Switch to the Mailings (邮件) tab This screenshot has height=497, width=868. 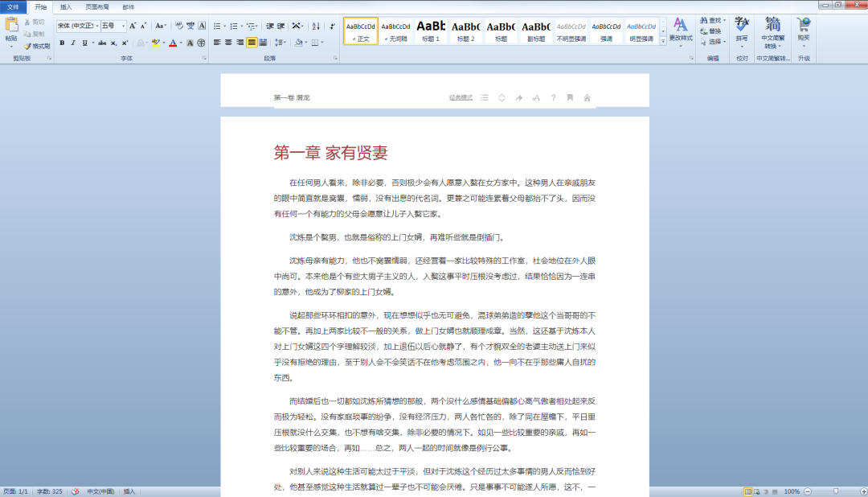tap(129, 7)
